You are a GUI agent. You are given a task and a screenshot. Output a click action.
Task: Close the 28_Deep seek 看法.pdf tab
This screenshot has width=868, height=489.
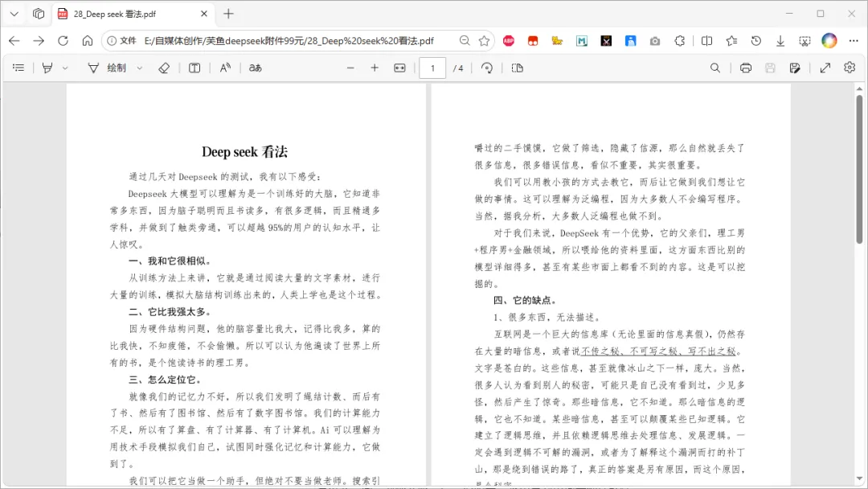point(204,14)
